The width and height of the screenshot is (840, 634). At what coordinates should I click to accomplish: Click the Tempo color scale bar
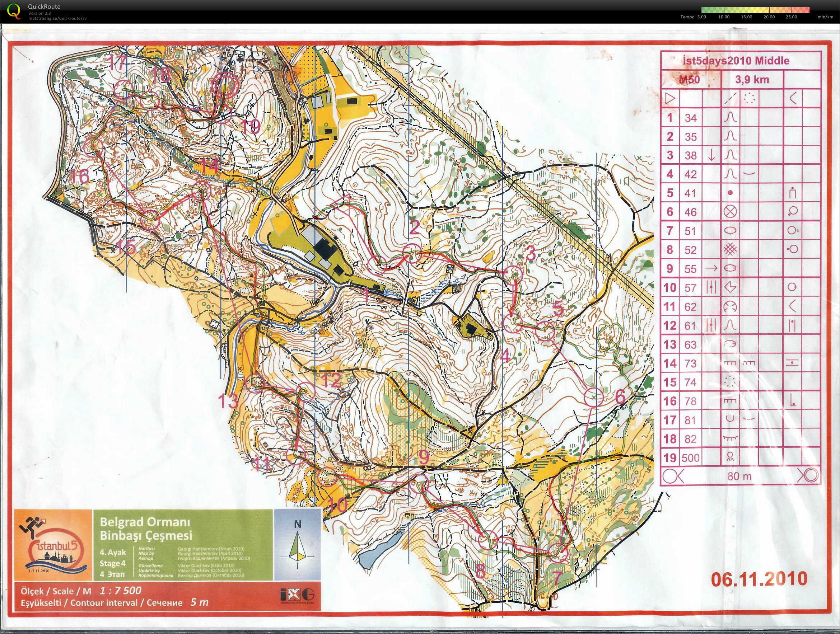point(756,10)
